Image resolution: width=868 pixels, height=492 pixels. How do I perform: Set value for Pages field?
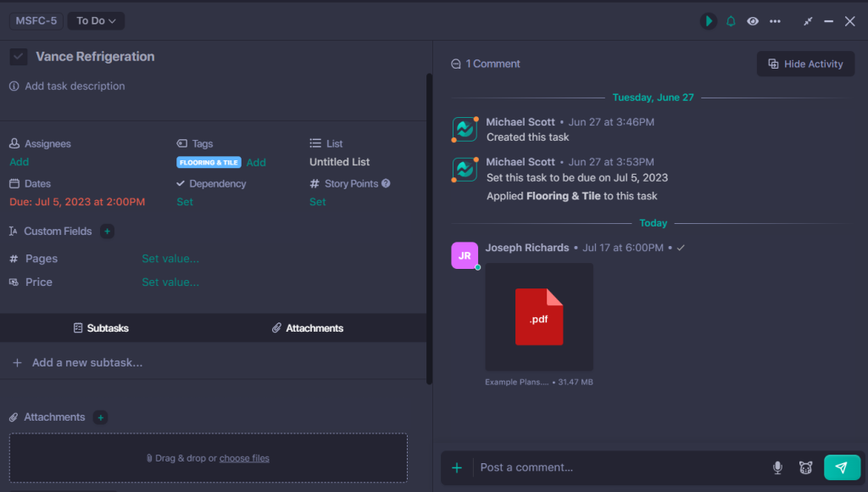tap(170, 258)
